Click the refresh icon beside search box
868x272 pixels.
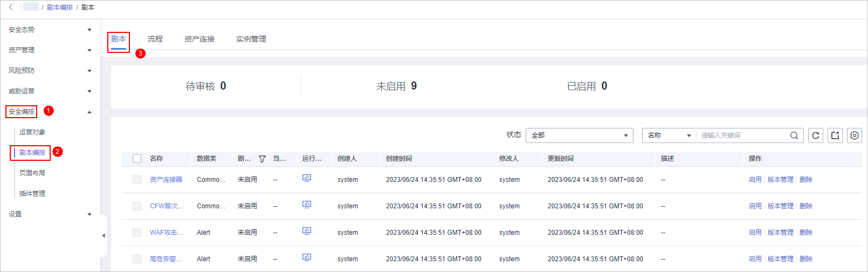816,135
